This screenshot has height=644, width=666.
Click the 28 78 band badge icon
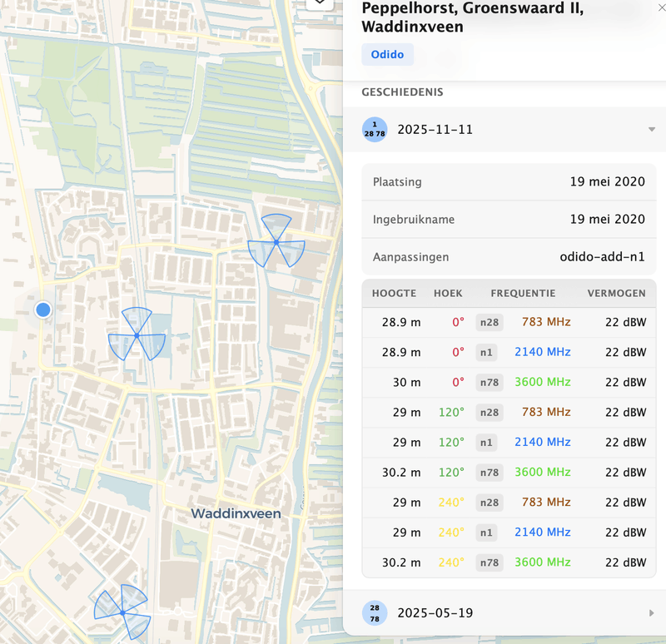(375, 613)
